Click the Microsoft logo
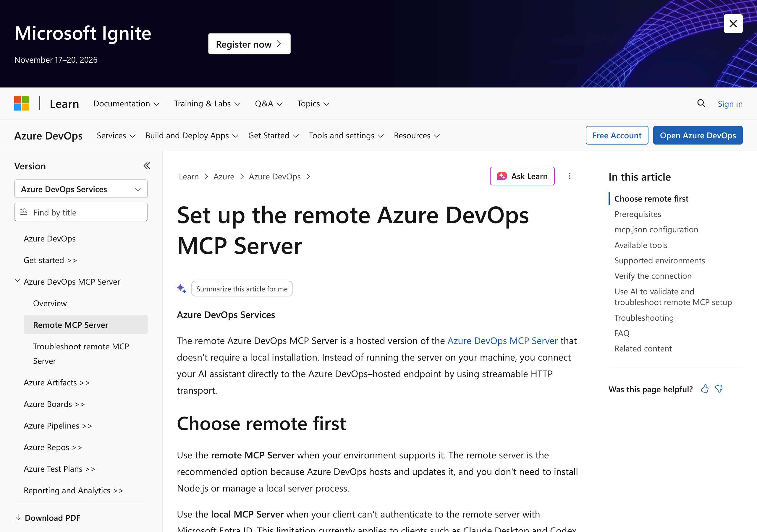Viewport: 757px width, 532px height. coord(22,103)
